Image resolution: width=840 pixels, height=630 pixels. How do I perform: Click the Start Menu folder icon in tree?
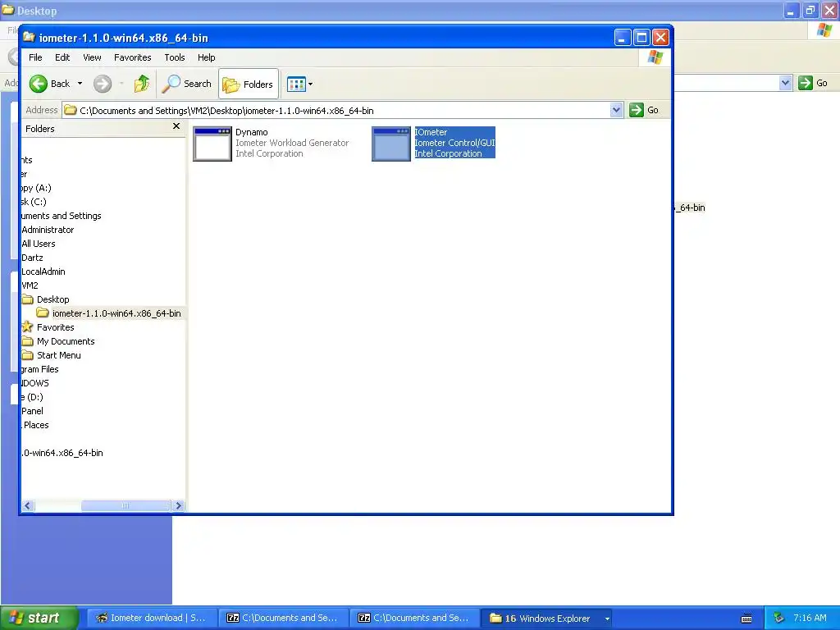(27, 354)
